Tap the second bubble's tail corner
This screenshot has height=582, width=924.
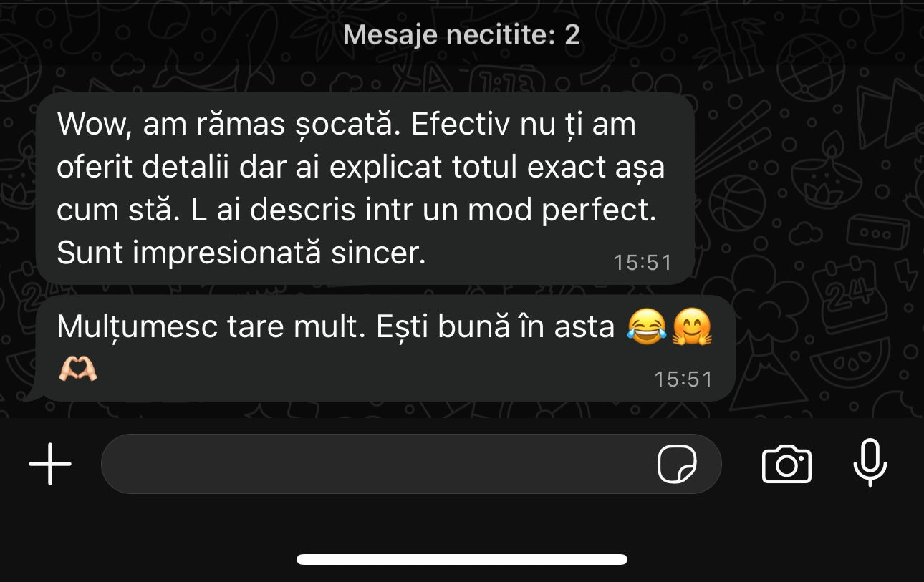click(32, 394)
